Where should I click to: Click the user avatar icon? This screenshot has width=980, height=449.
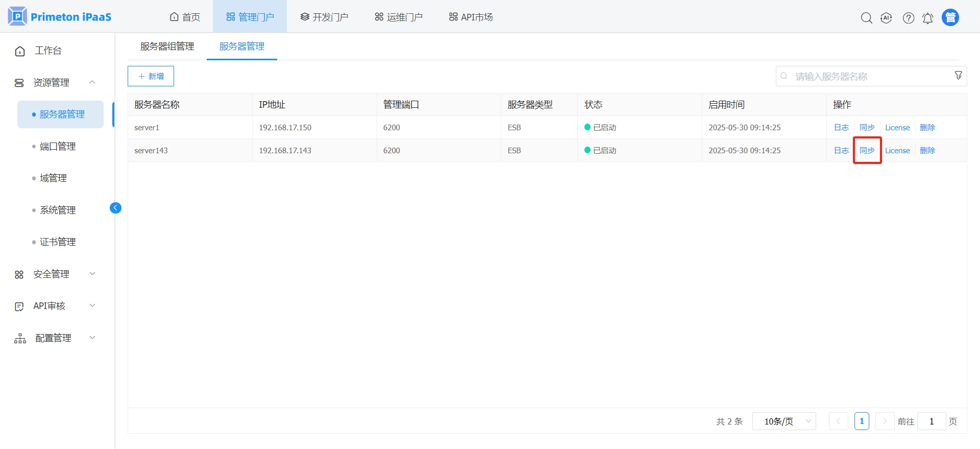pos(950,17)
